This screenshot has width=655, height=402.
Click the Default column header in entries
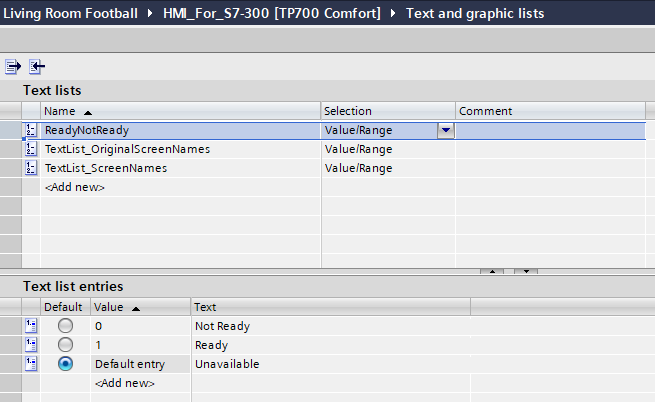pyautogui.click(x=65, y=307)
